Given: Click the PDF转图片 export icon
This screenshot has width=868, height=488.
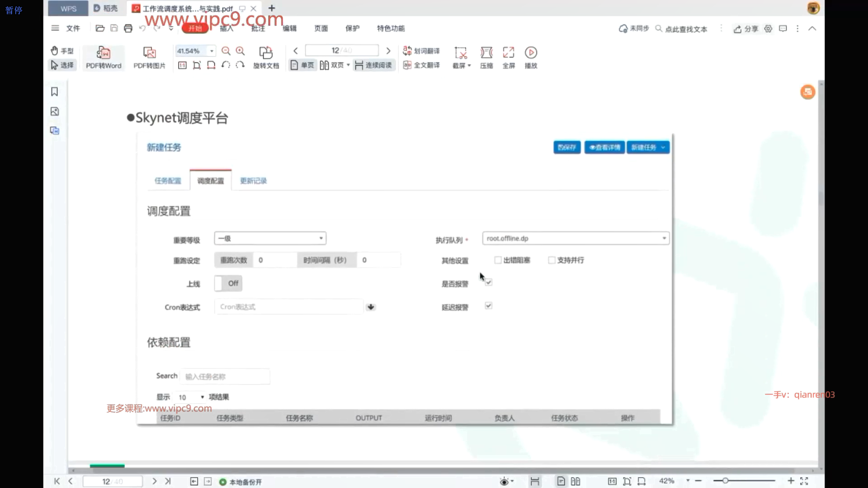Looking at the screenshot, I should point(149,53).
